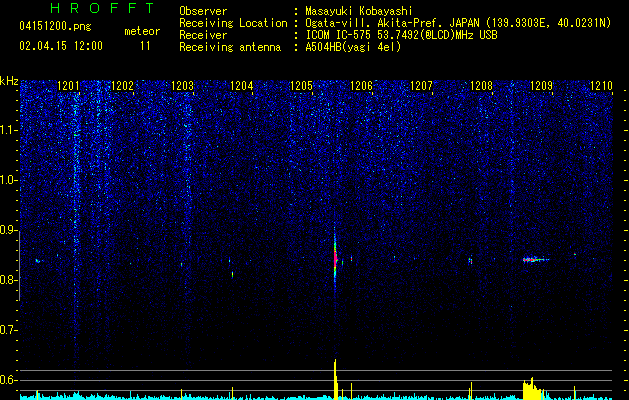Screen dimensions: 629x400
Task: Click the Observer field label
Action: [x=203, y=11]
